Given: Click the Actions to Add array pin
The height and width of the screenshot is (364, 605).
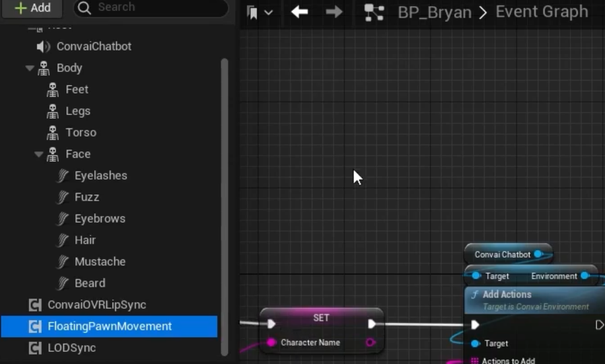Looking at the screenshot, I should coord(474,361).
